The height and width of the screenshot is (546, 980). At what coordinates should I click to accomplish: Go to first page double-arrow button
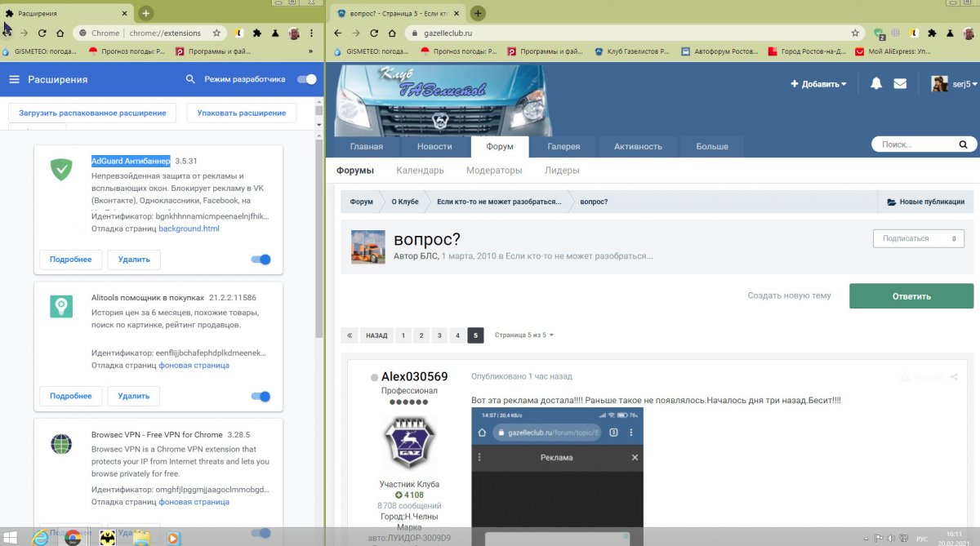[x=350, y=335]
